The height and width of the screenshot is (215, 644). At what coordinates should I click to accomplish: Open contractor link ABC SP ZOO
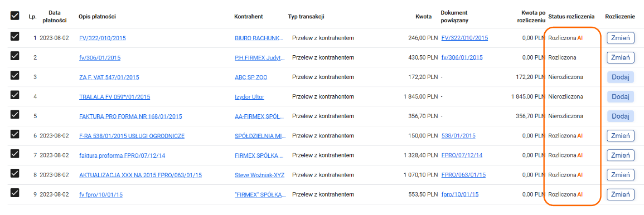[251, 77]
